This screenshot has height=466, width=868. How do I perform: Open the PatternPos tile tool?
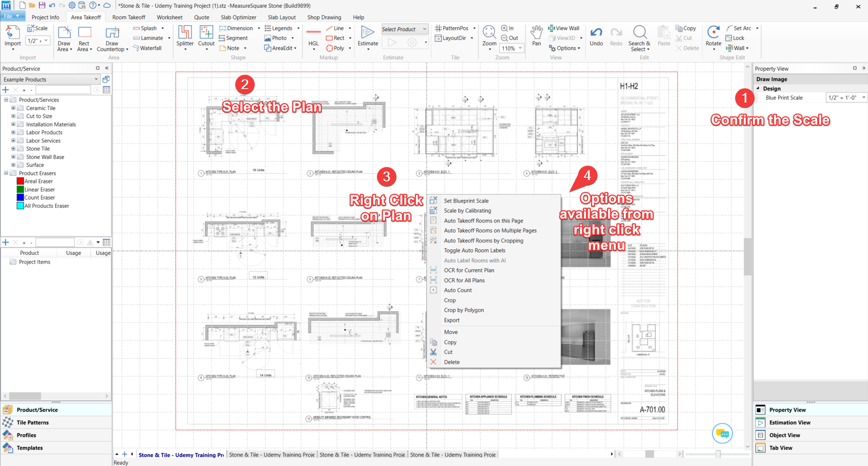click(x=452, y=28)
